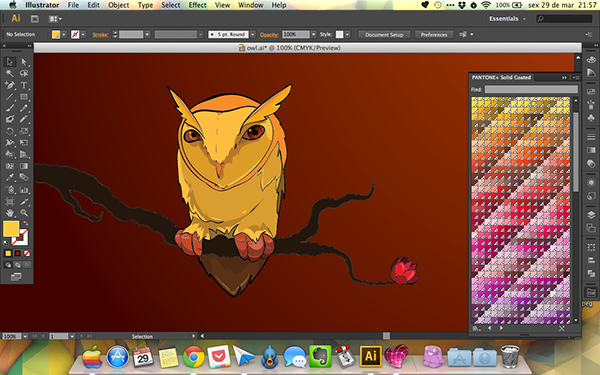Open the Effect menu
The image size is (600, 375).
tap(197, 5)
